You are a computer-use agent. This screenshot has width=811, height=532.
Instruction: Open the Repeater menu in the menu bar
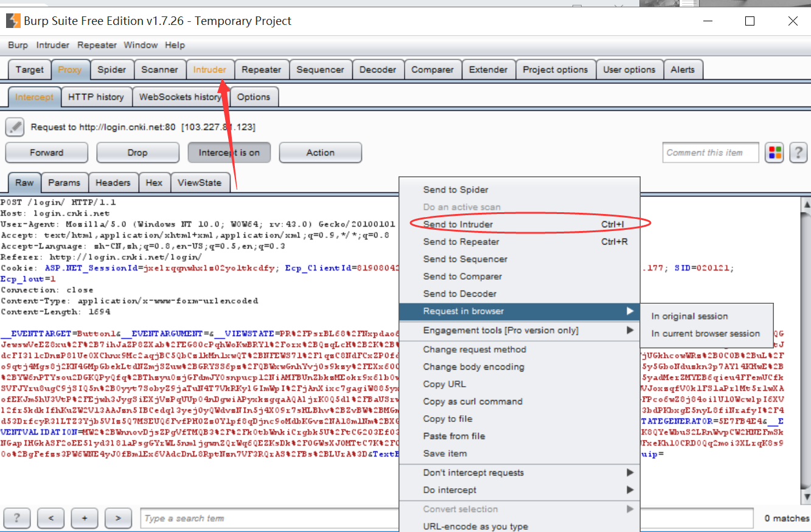(x=97, y=45)
